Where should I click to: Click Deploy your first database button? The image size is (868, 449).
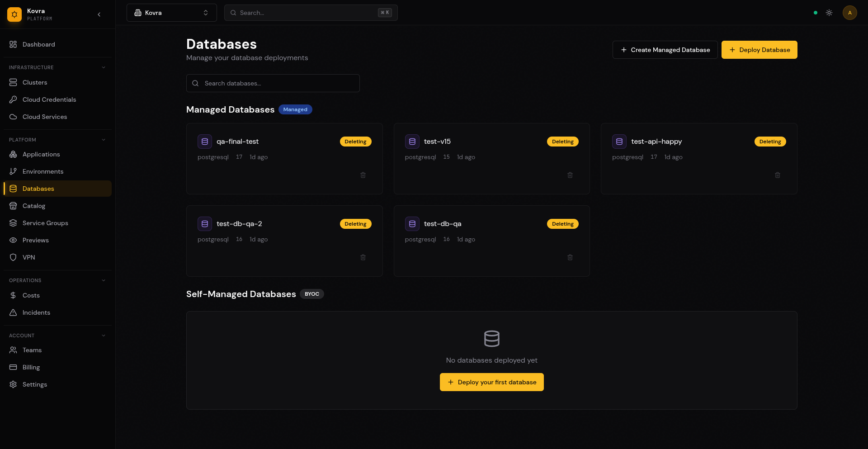tap(492, 382)
